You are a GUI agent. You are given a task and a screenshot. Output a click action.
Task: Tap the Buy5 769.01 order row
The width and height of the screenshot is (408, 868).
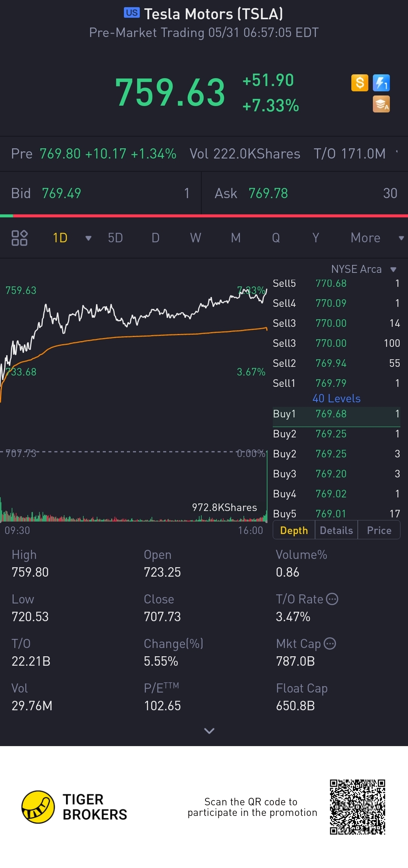[x=336, y=514]
